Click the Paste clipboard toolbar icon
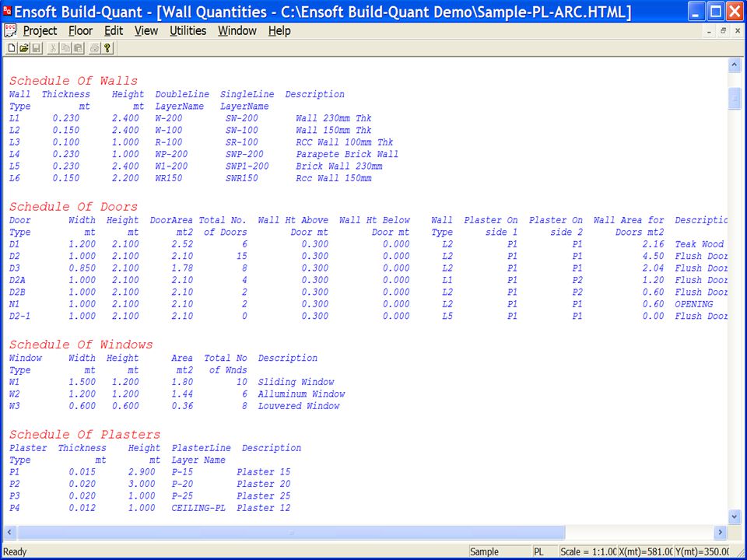Screen dimensions: 747x560 tap(78, 48)
